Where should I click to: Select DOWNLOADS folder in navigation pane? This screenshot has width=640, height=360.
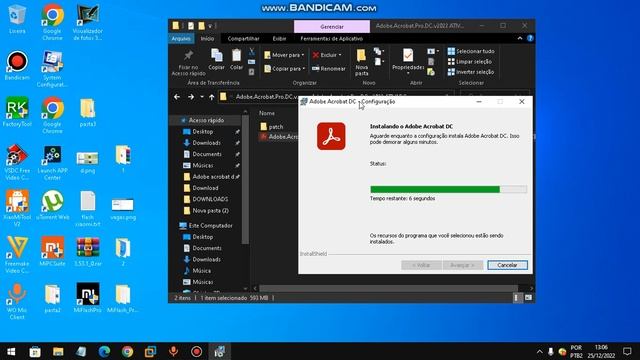point(206,199)
